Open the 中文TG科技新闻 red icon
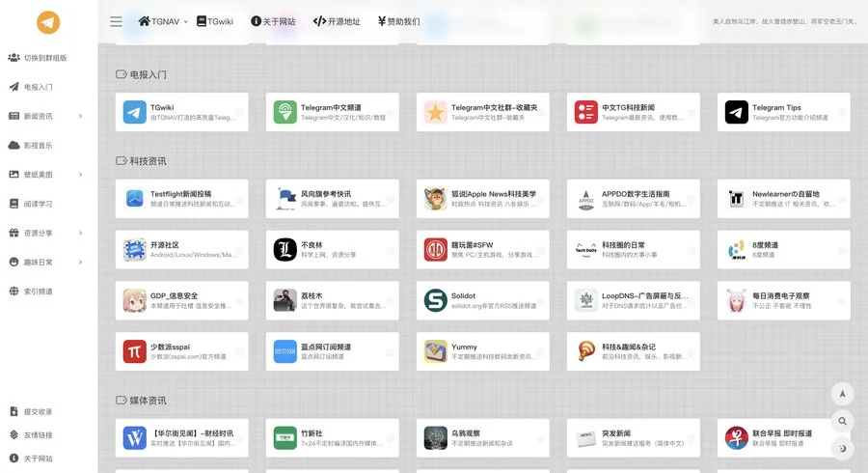 [x=586, y=112]
